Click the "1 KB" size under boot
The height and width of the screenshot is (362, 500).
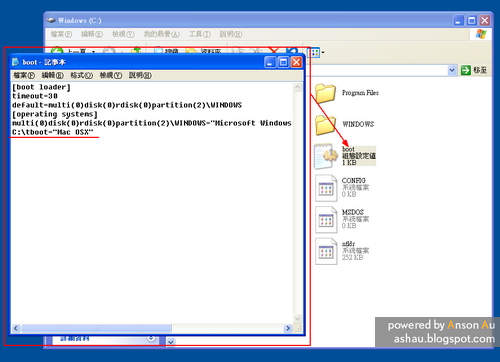click(x=349, y=163)
